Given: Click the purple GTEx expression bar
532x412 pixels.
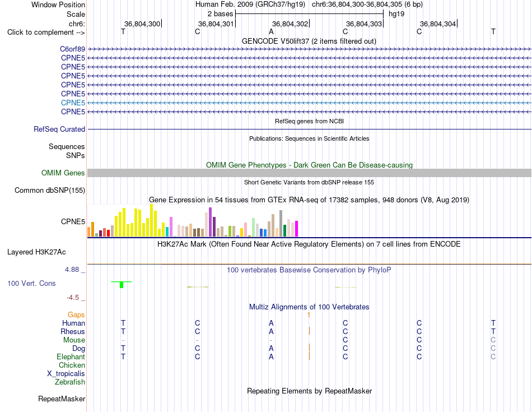Looking at the screenshot, I should coord(211,222).
